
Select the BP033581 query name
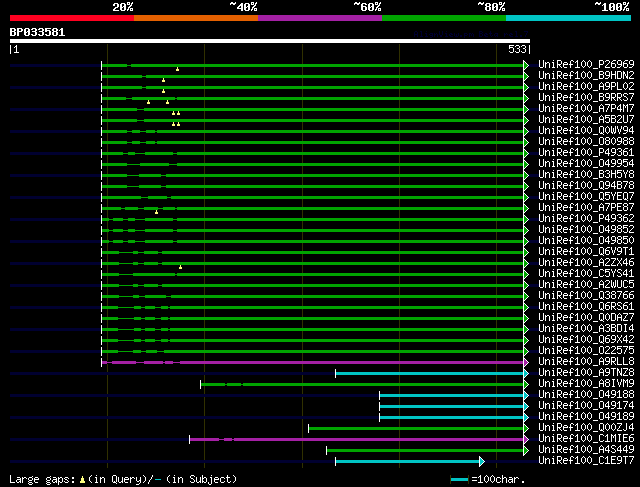click(x=37, y=32)
